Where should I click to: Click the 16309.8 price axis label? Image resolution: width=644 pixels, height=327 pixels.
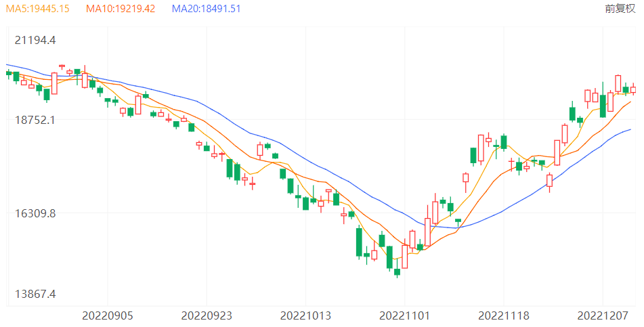click(35, 214)
